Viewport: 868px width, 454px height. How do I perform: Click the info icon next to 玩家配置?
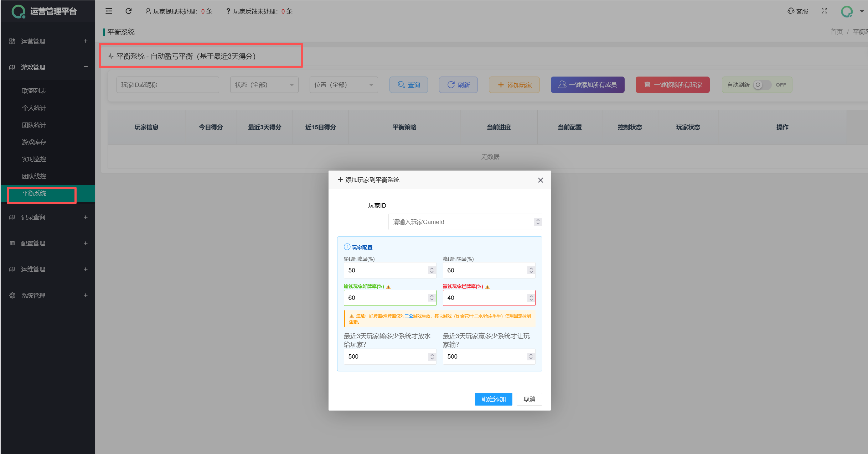[x=347, y=247]
